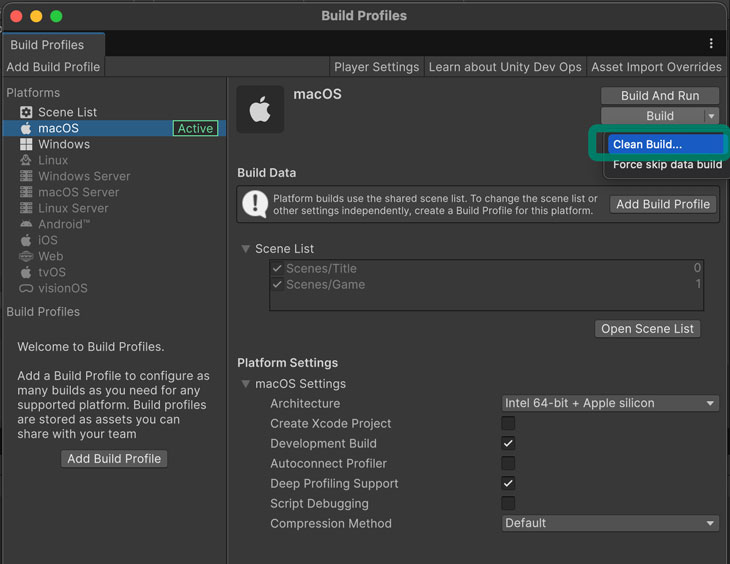Image resolution: width=730 pixels, height=564 pixels.
Task: Click the Platform Settings heading
Action: tap(288, 363)
